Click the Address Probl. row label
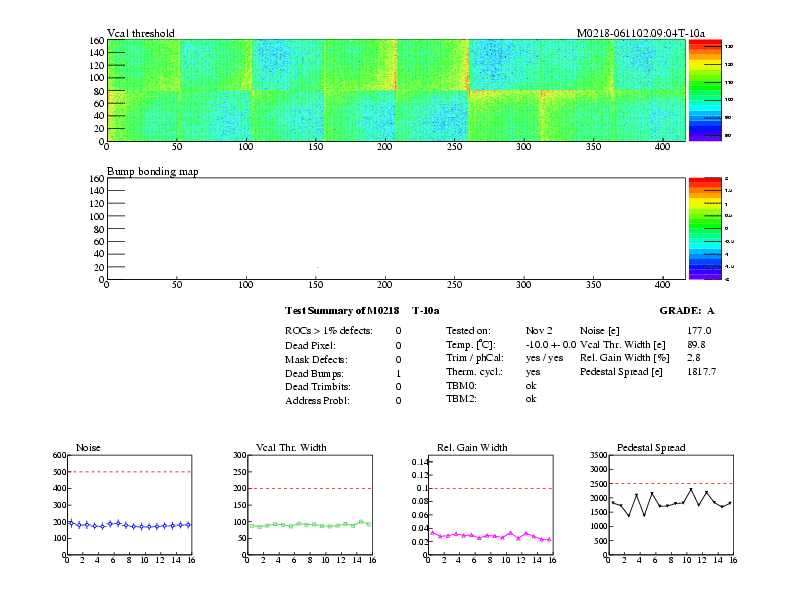Viewport: 792px width, 612px height. tap(320, 401)
